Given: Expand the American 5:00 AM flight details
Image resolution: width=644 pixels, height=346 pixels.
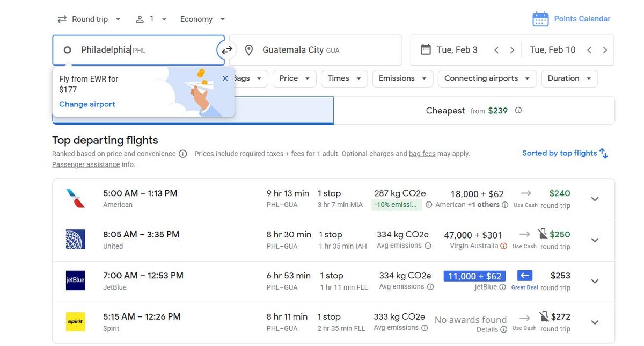Looking at the screenshot, I should point(595,199).
